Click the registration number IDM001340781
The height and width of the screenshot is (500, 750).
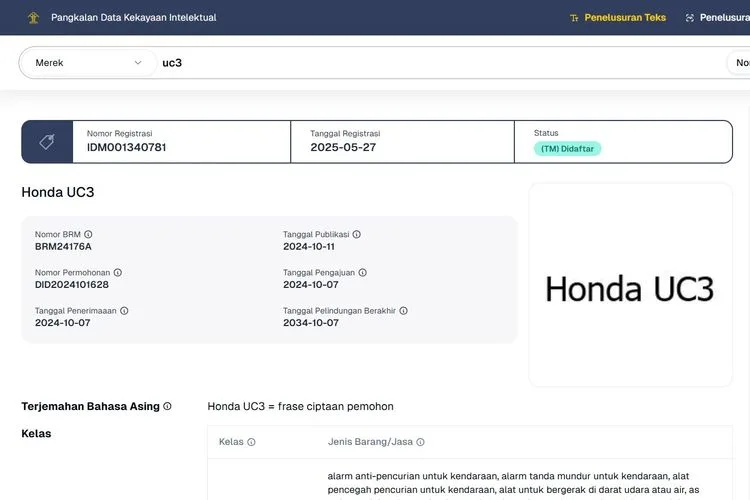126,148
